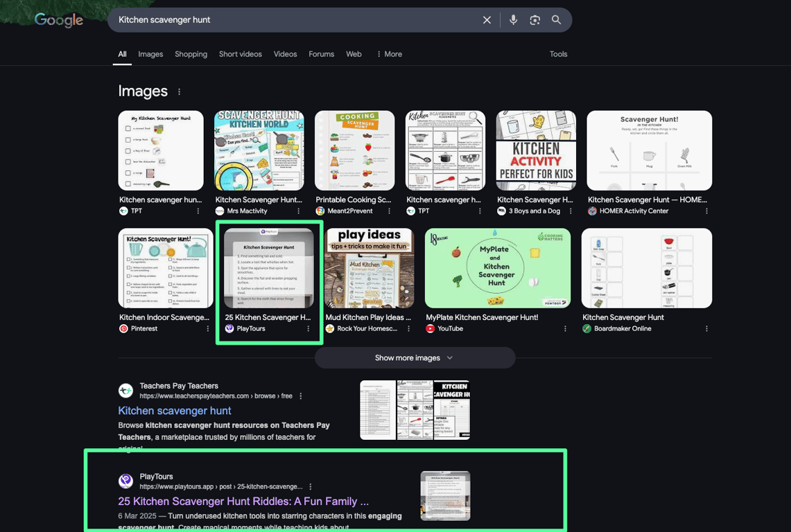
Task: Open three-dot menu for Boardmaker Online image
Action: [x=706, y=329]
